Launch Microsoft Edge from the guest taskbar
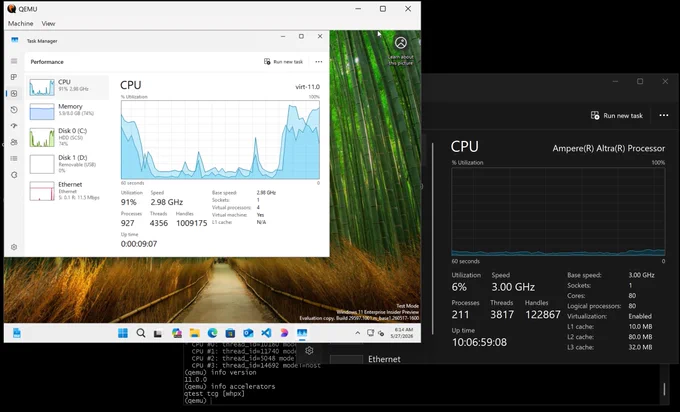This screenshot has width=680, height=412. tap(212, 333)
